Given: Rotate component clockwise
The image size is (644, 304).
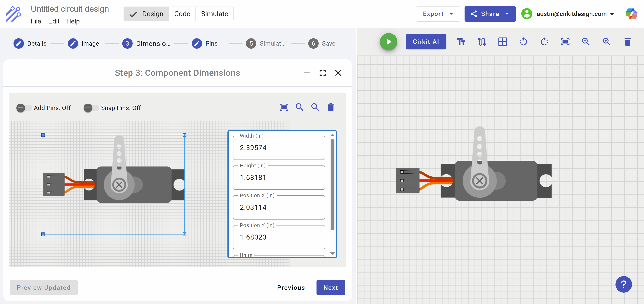Looking at the screenshot, I should point(544,42).
